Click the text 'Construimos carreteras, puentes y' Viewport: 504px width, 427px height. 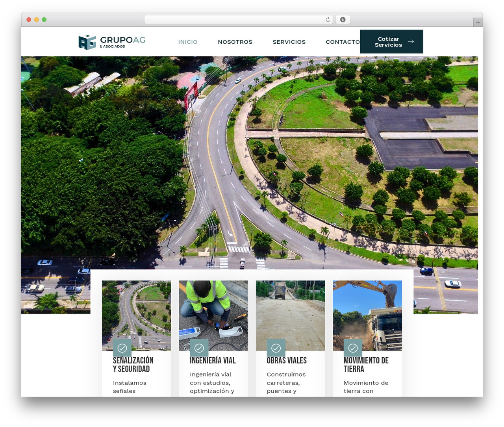pyautogui.click(x=286, y=382)
